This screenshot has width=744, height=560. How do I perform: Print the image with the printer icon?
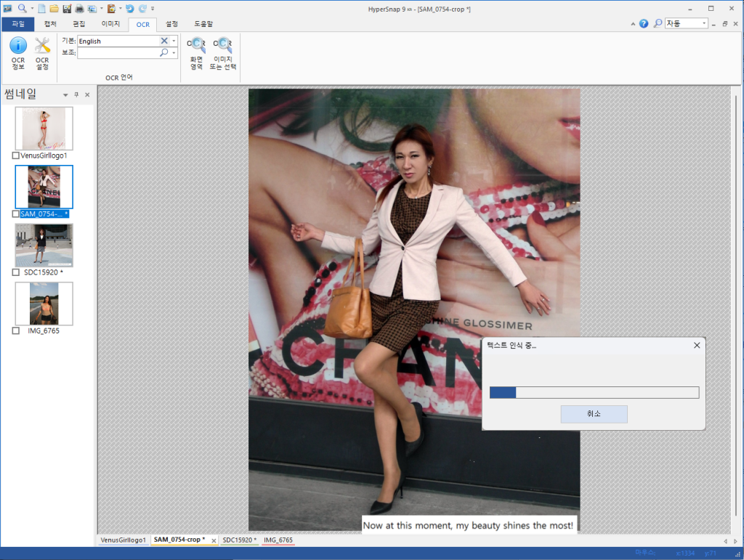[x=80, y=9]
